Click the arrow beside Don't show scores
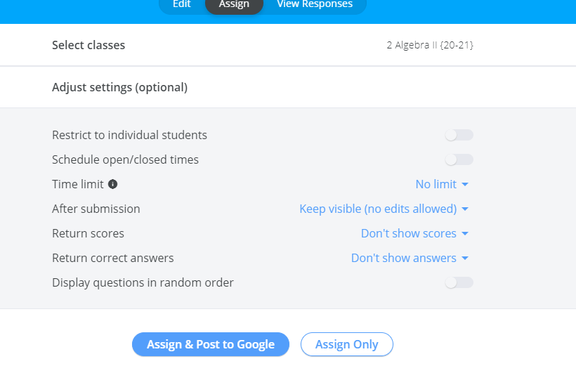 [x=464, y=234]
